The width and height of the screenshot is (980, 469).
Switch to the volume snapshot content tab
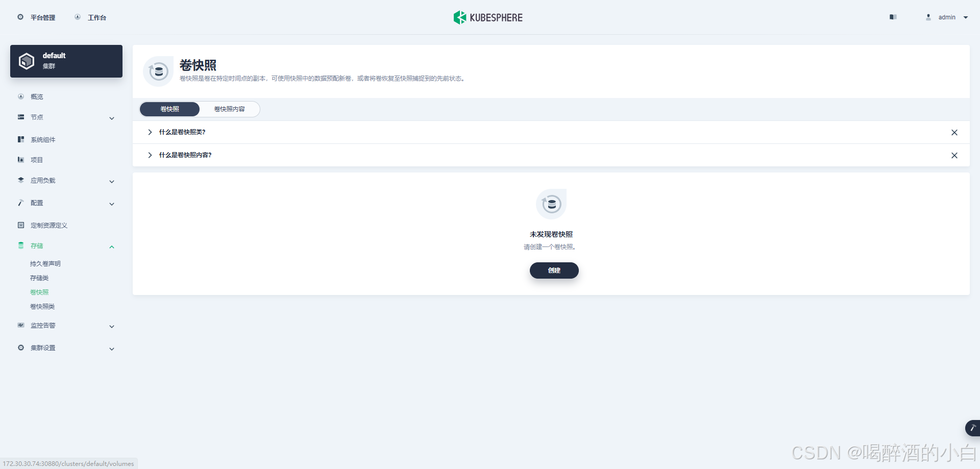point(229,109)
